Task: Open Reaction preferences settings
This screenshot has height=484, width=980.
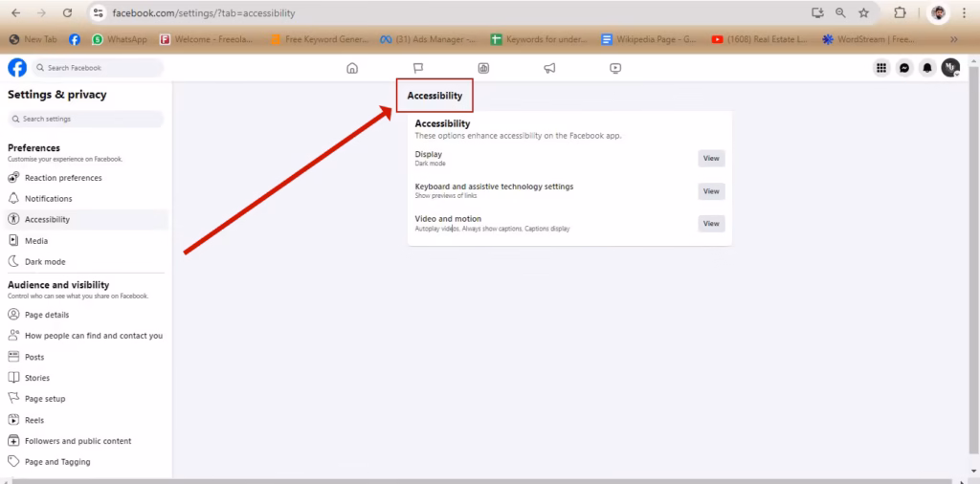Action: tap(87, 178)
